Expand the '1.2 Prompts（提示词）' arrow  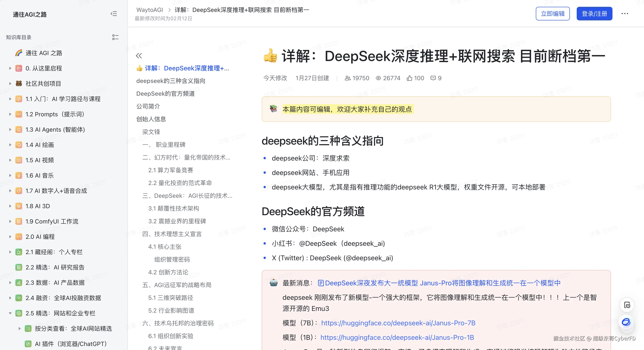pyautogui.click(x=10, y=114)
